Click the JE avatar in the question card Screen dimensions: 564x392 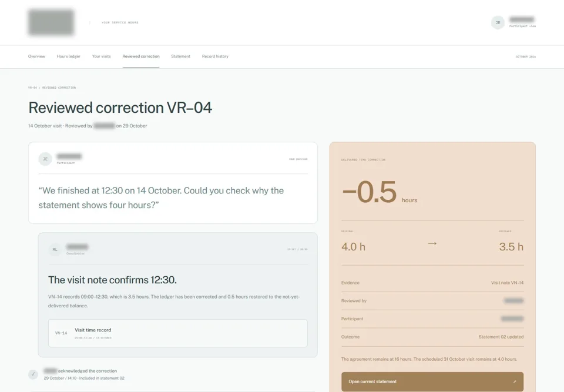click(45, 159)
